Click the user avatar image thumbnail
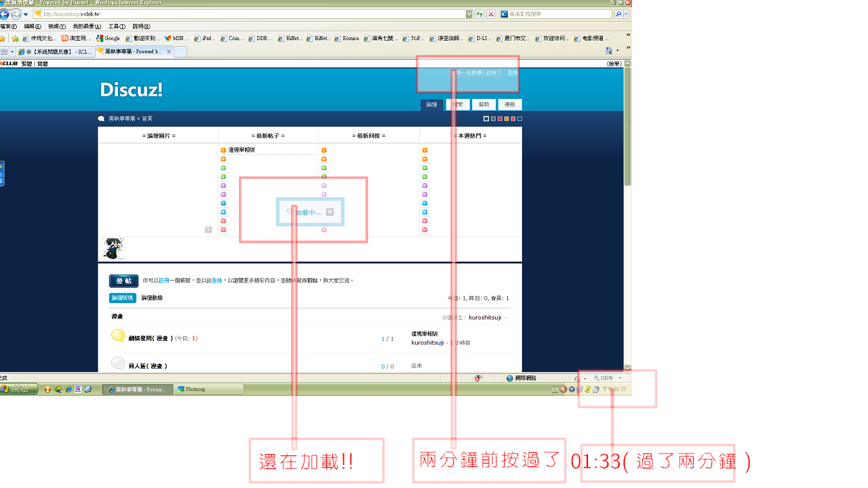 click(113, 249)
